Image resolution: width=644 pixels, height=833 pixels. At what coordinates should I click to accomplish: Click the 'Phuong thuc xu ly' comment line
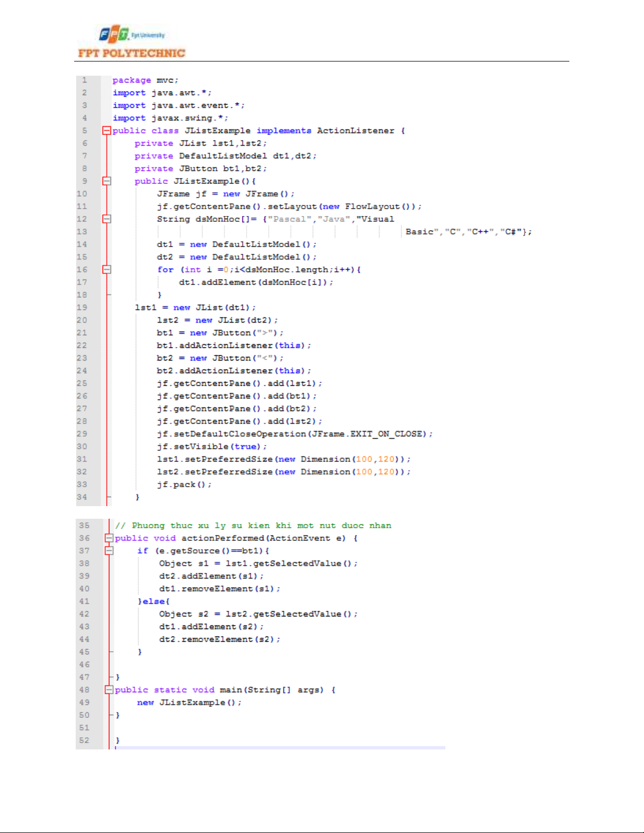coord(253,525)
